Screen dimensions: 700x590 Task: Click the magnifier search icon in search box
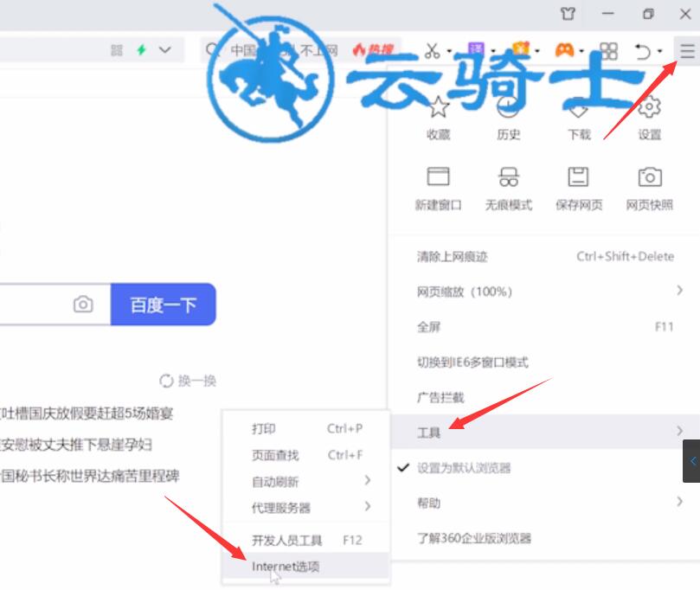click(212, 49)
